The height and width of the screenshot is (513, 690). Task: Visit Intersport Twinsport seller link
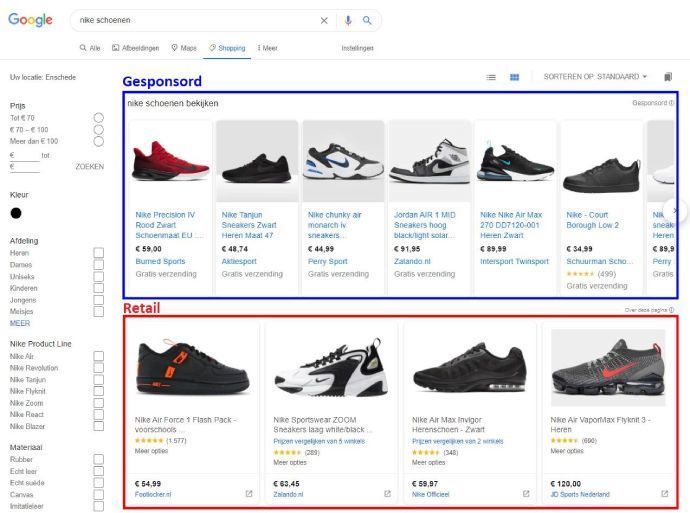514,261
